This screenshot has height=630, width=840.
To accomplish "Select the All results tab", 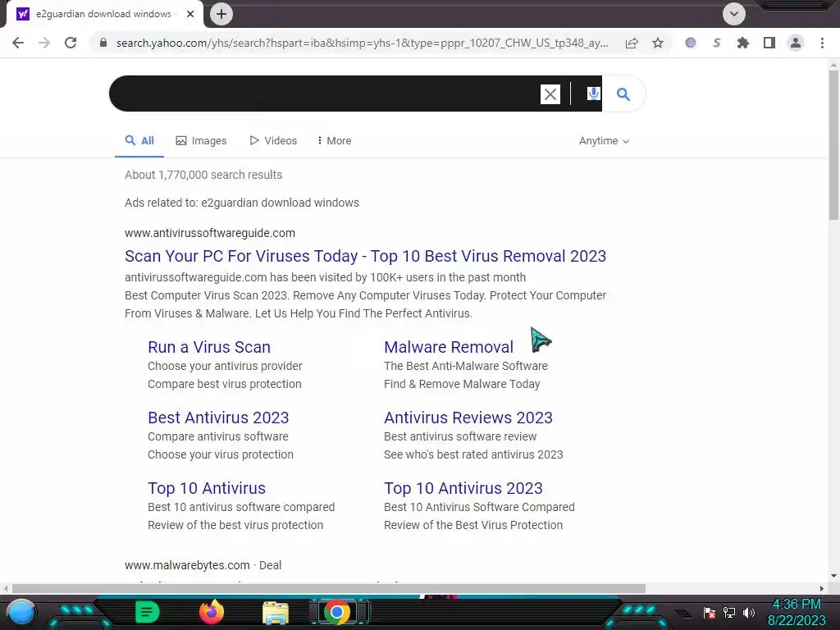I will (139, 141).
